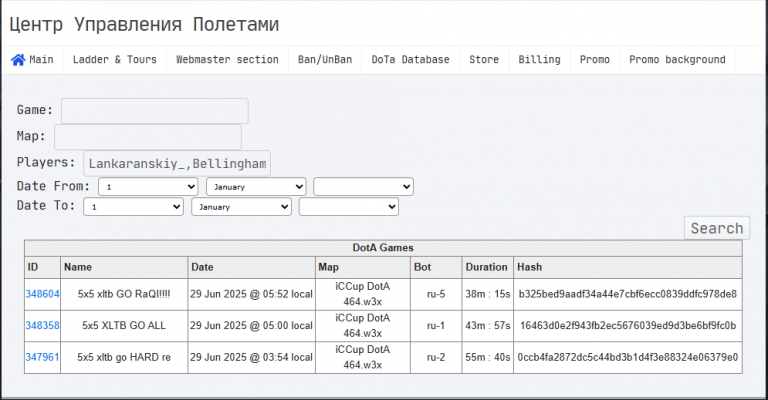Open the Ladder & Tours menu
The image size is (768, 400).
tap(115, 60)
